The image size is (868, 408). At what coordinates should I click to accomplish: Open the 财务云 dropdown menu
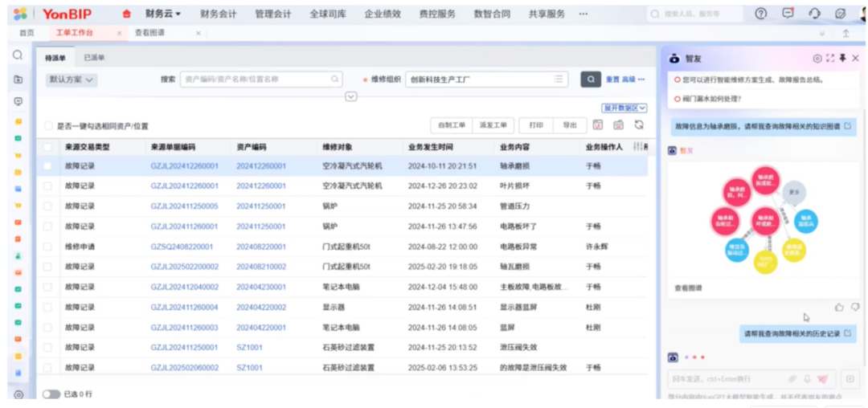(162, 14)
